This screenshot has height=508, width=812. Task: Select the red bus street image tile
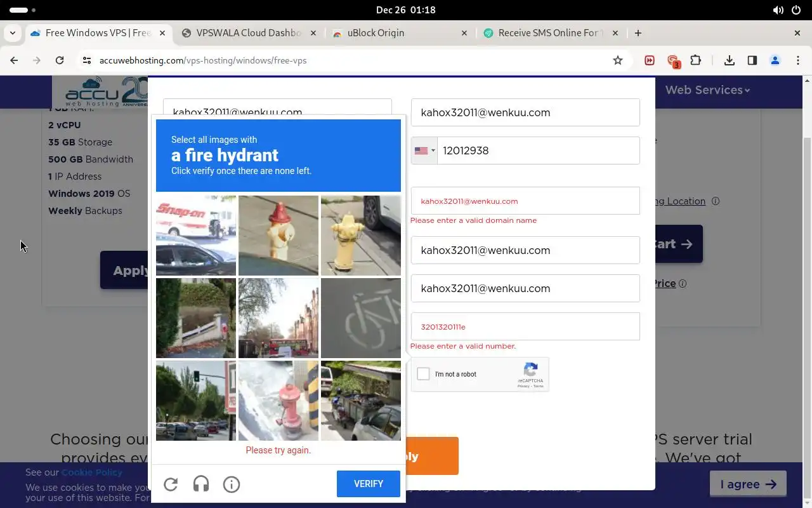[278, 318]
